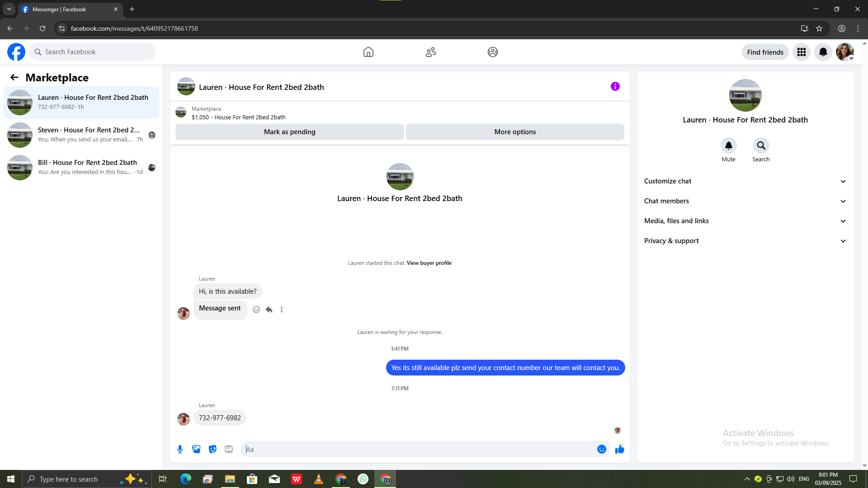Click Lauren's avatar beside the phone number
Image resolution: width=868 pixels, height=488 pixels.
click(184, 419)
